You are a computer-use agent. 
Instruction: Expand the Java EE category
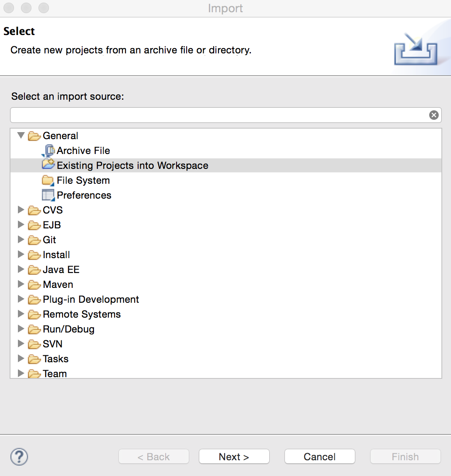pyautogui.click(x=21, y=269)
